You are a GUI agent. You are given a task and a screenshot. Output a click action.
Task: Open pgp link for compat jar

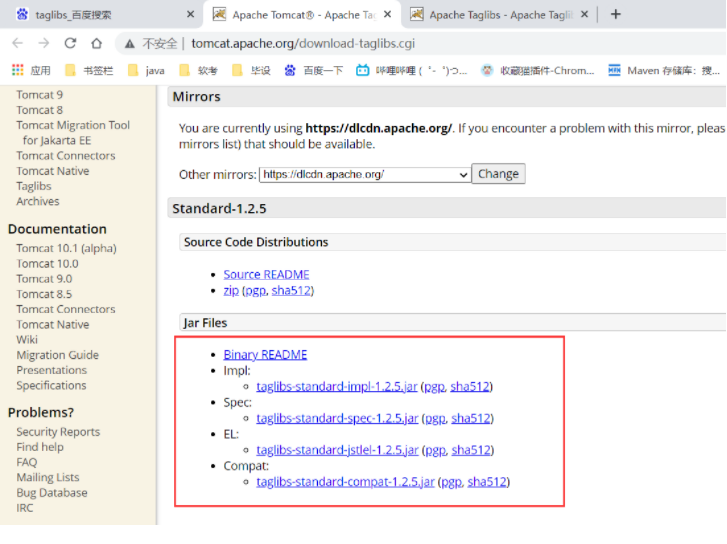[452, 482]
